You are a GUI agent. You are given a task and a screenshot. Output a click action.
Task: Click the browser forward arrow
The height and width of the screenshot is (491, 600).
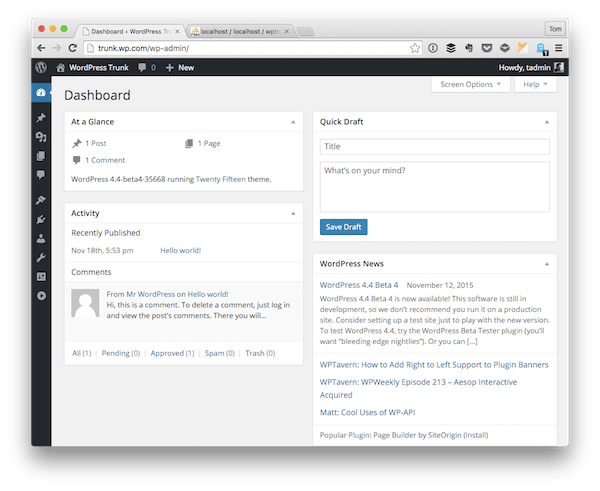[57, 48]
